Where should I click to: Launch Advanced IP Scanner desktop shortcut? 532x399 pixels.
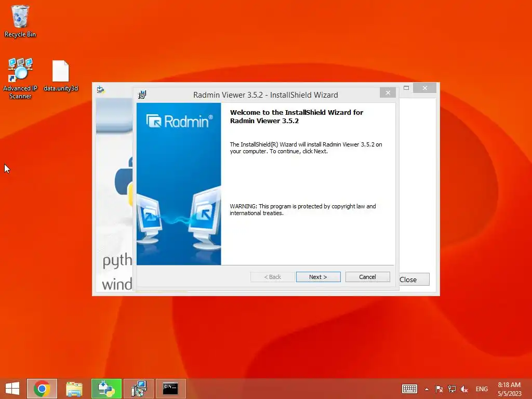pyautogui.click(x=20, y=79)
